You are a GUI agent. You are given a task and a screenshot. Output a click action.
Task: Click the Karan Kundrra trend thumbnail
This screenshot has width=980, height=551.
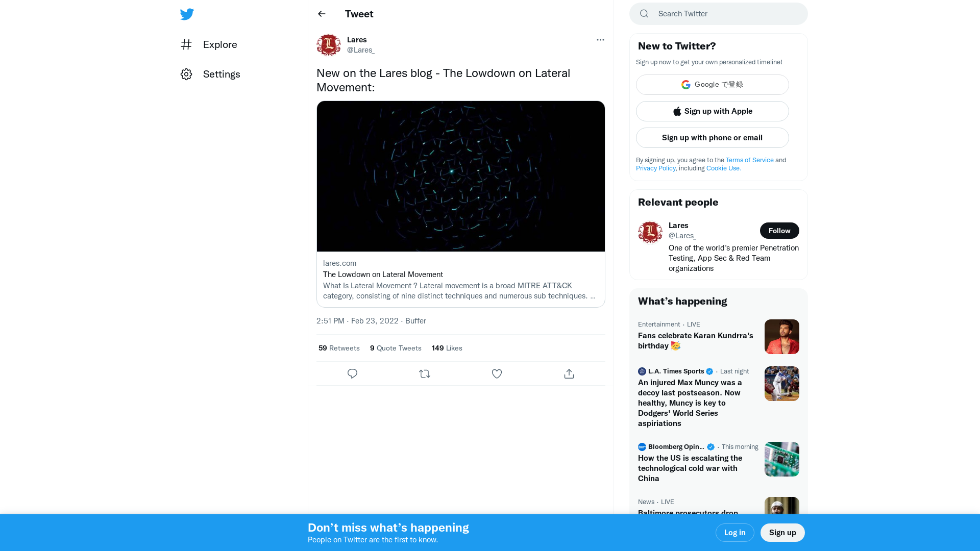[782, 337]
